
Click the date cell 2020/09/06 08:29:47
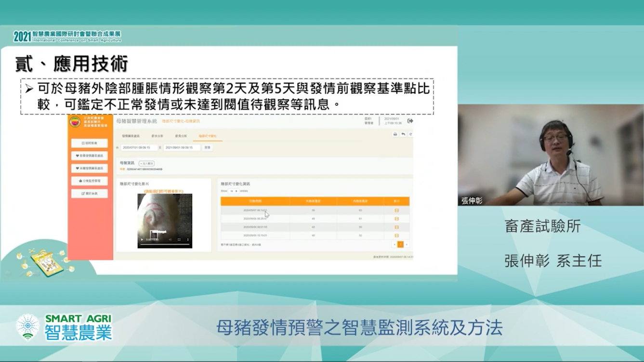click(255, 219)
